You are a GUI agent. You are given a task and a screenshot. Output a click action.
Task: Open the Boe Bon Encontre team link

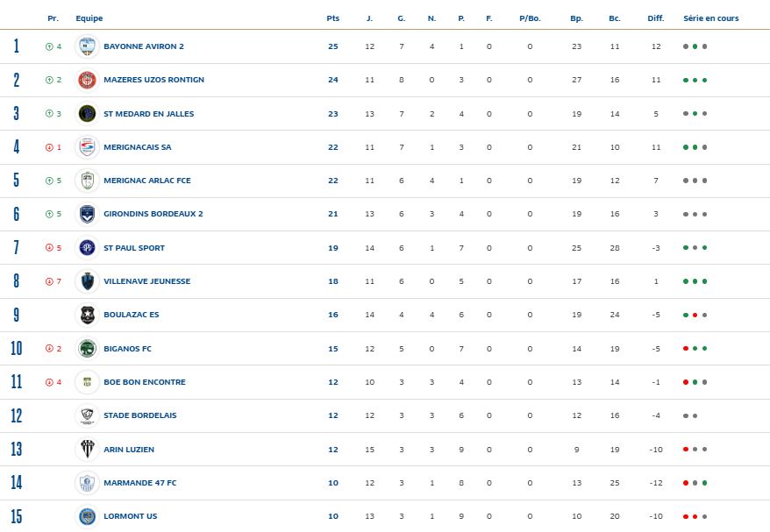[144, 382]
